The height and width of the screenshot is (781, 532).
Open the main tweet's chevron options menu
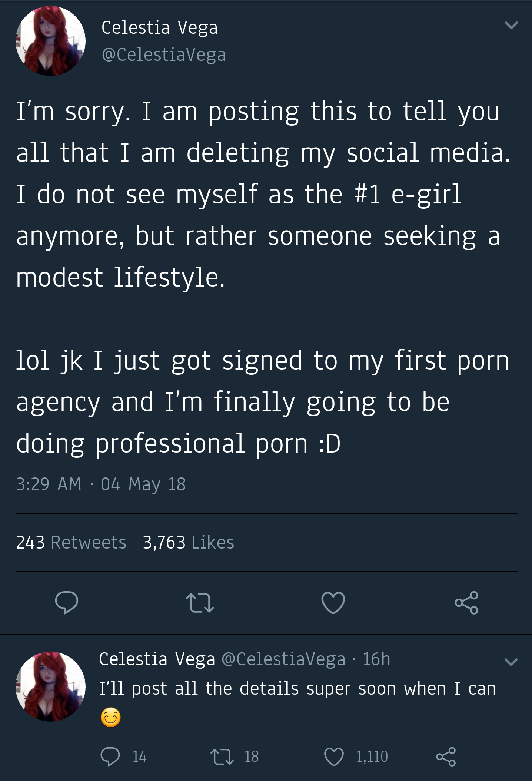tap(511, 25)
